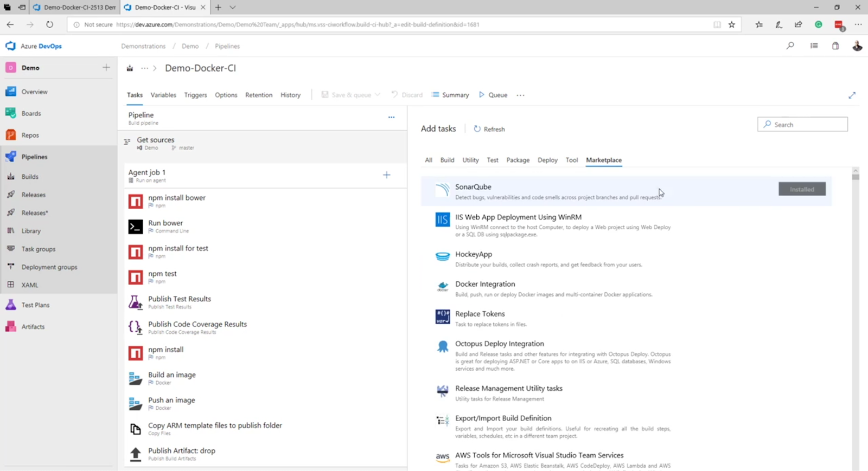Open Deployment groups in sidebar
Screen dimensions: 868x471
pos(49,267)
